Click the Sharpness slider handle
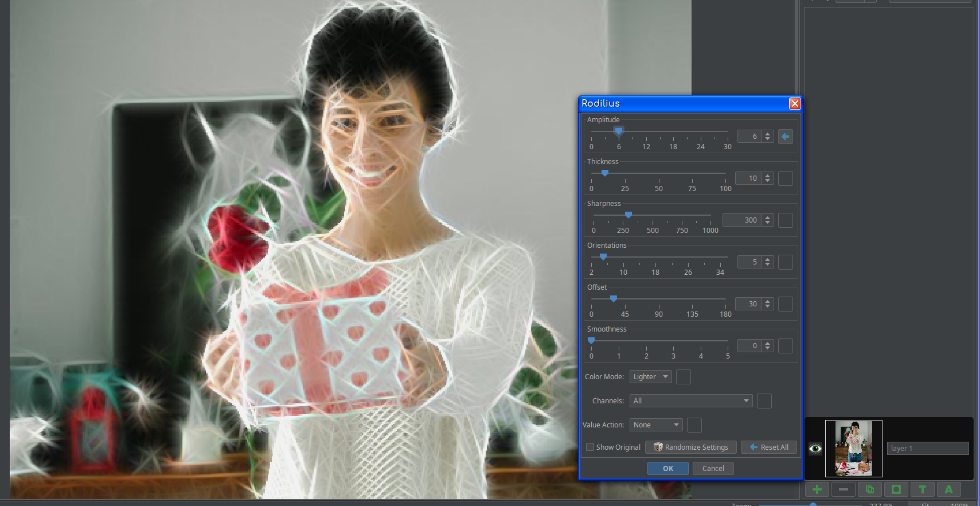 628,215
